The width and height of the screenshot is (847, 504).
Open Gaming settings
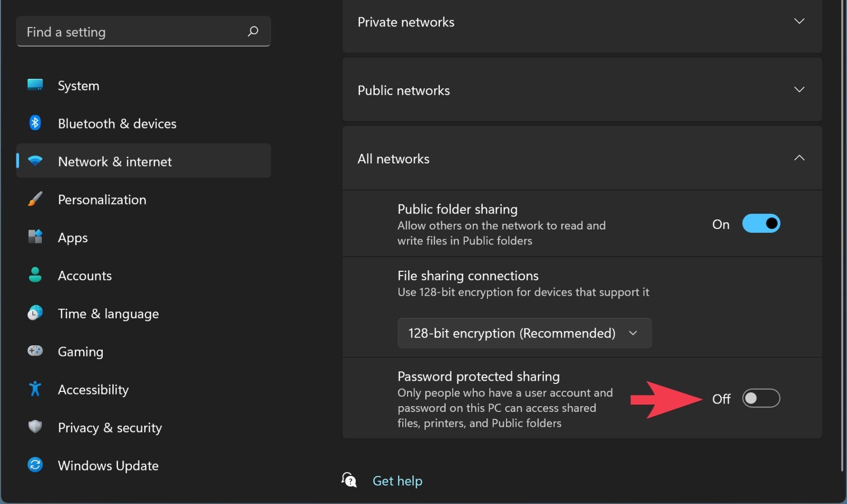(143, 352)
